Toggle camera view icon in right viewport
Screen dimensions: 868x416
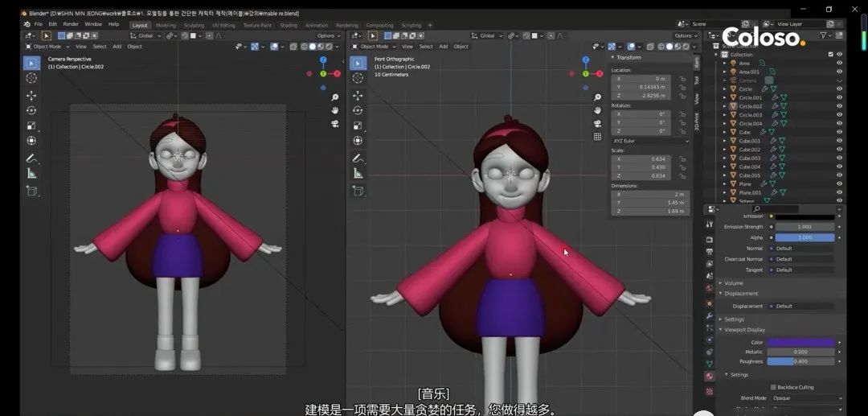click(597, 124)
